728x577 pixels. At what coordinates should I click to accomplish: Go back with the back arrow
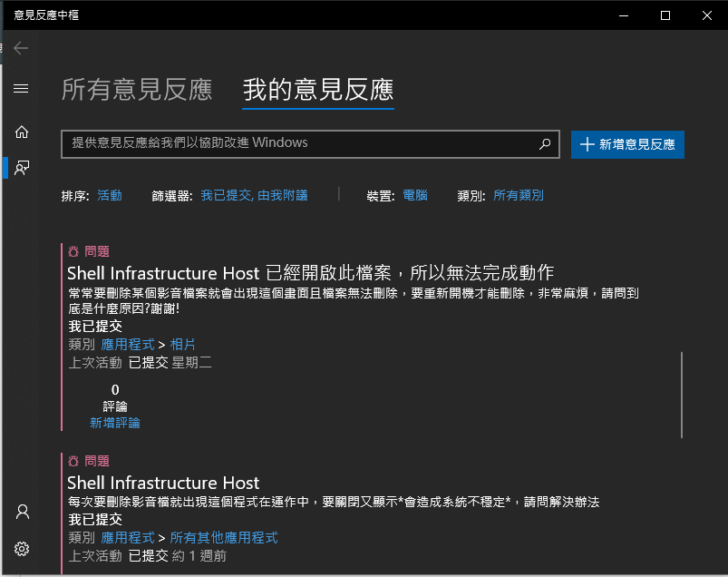pos(21,48)
